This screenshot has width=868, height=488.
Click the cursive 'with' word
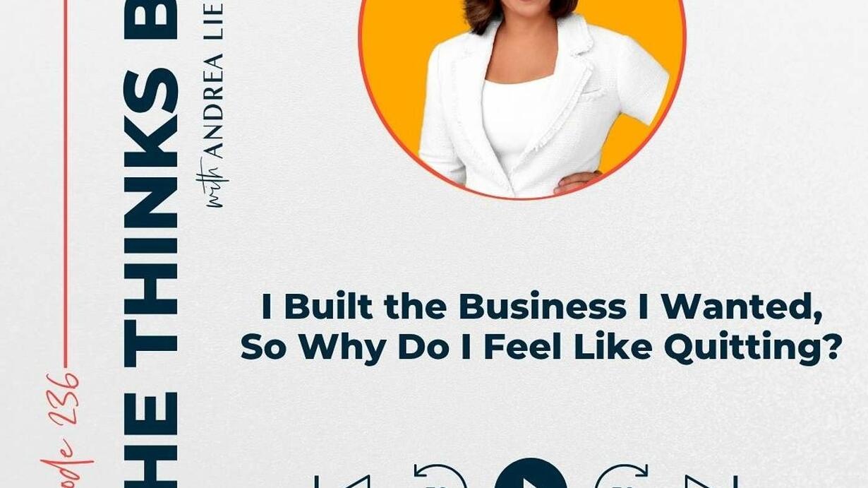(216, 185)
